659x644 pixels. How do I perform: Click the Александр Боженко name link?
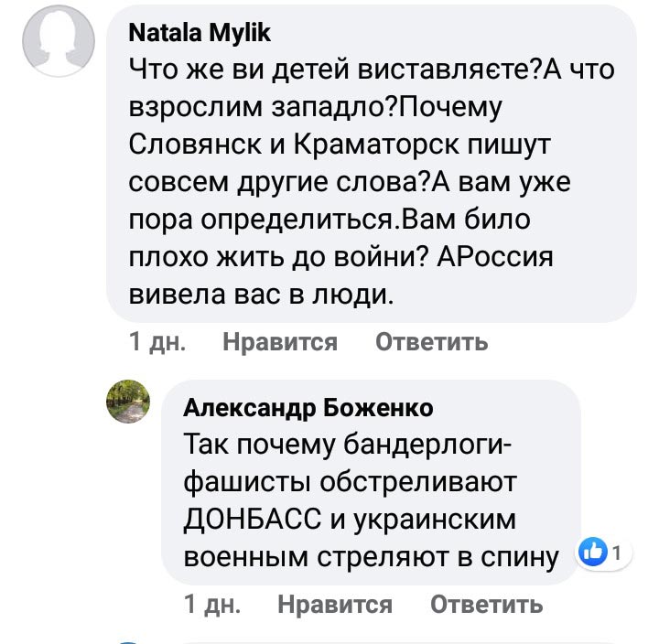point(308,407)
